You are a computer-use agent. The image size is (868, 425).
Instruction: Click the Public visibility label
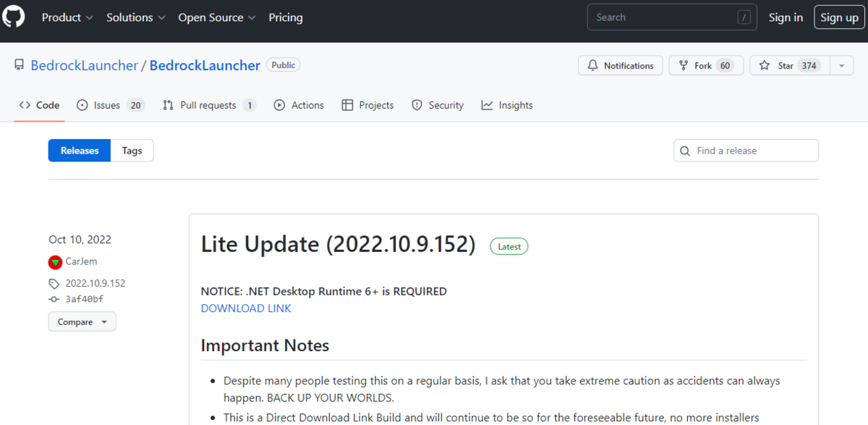point(284,65)
